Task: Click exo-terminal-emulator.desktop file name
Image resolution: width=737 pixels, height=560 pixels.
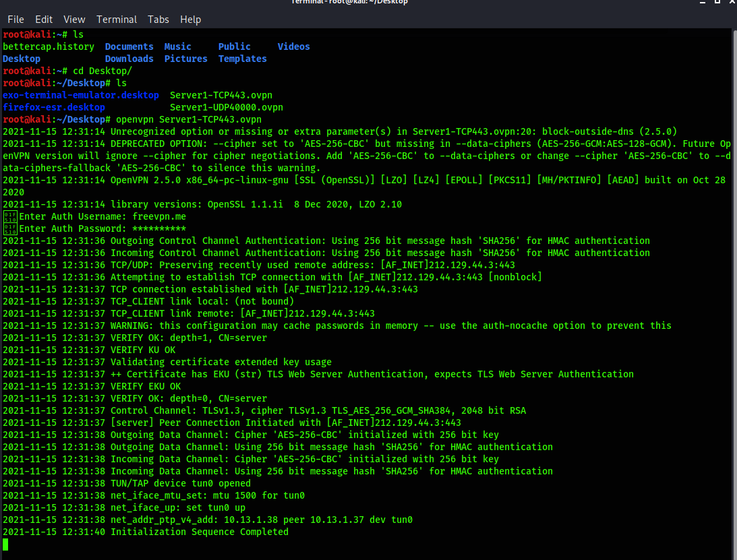Action: tap(81, 95)
